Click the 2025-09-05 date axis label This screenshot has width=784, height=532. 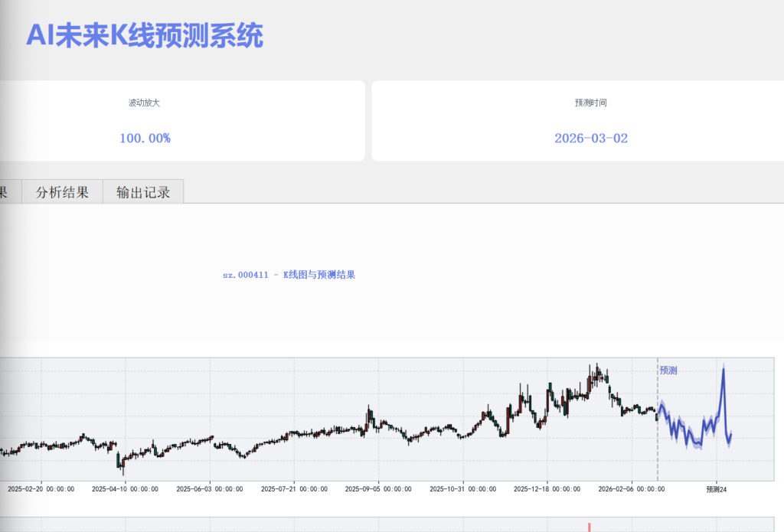pos(378,489)
